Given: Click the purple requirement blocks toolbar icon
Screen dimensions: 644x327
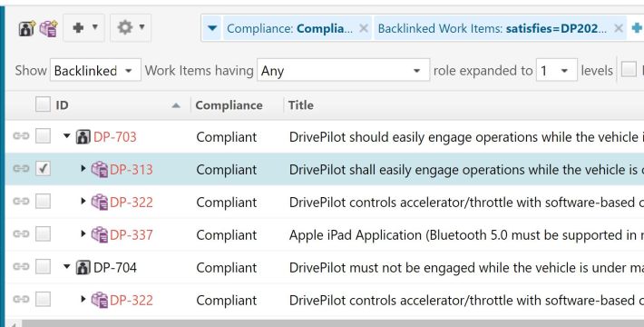Looking at the screenshot, I should (48, 28).
